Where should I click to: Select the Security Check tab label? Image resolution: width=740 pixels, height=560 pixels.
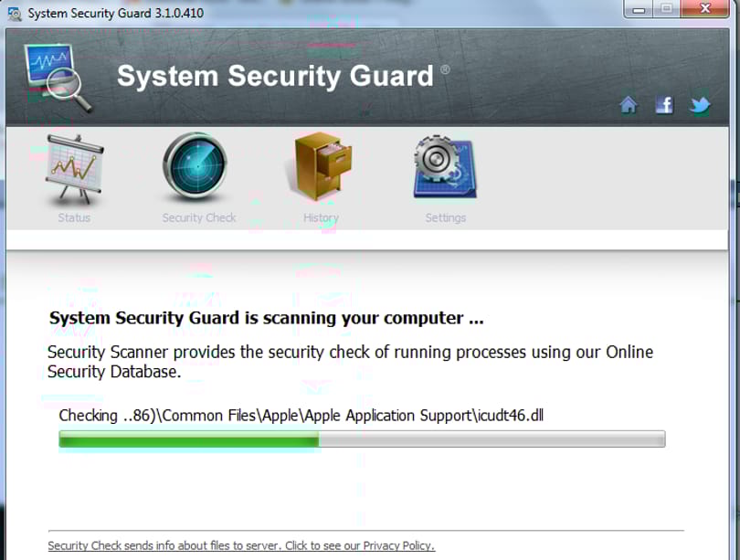coord(199,218)
